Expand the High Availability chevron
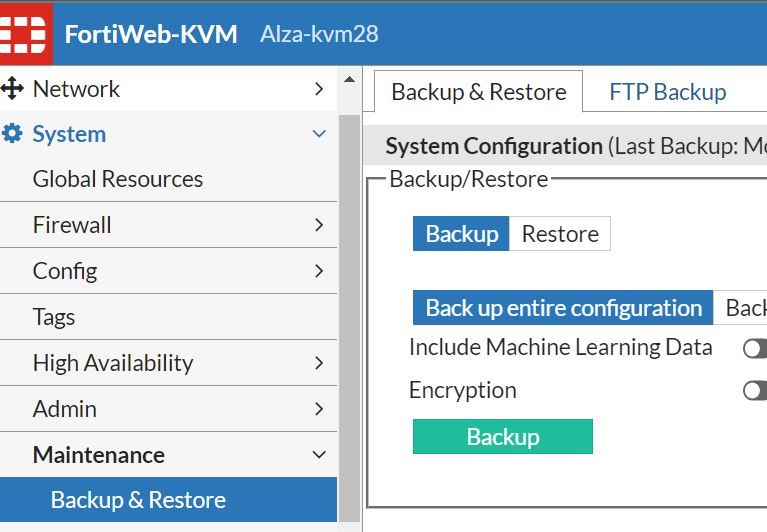The height and width of the screenshot is (532, 767). click(319, 363)
